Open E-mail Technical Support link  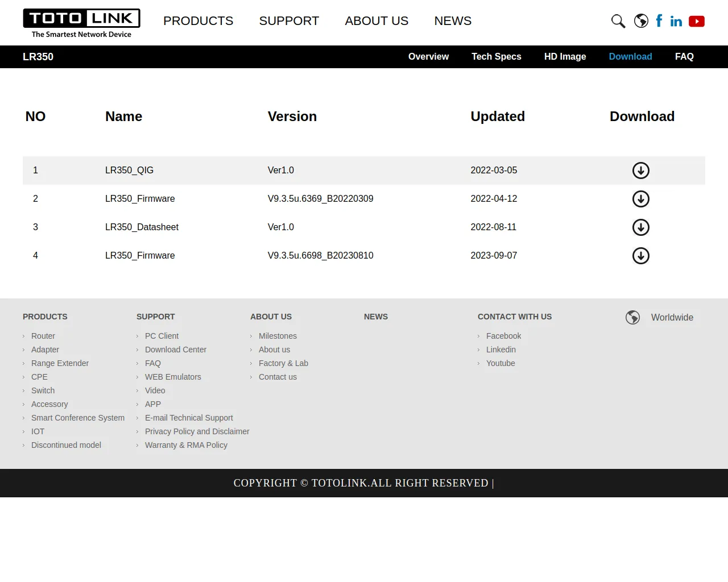tap(189, 418)
